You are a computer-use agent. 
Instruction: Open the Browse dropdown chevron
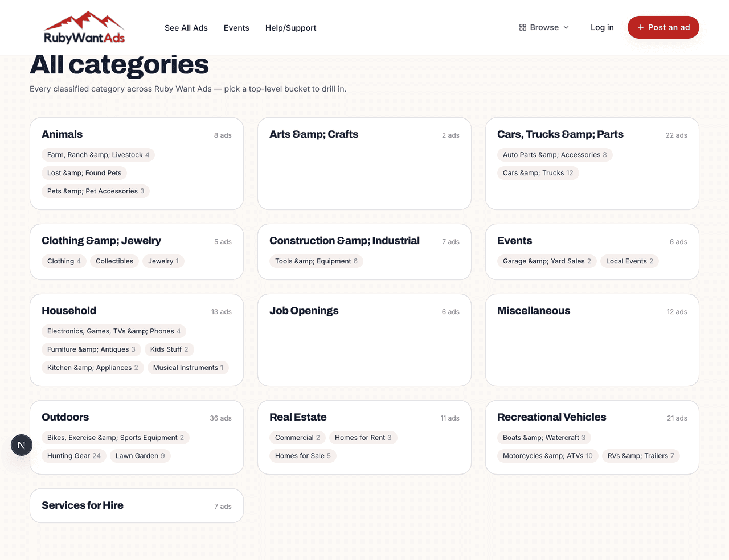click(x=566, y=27)
